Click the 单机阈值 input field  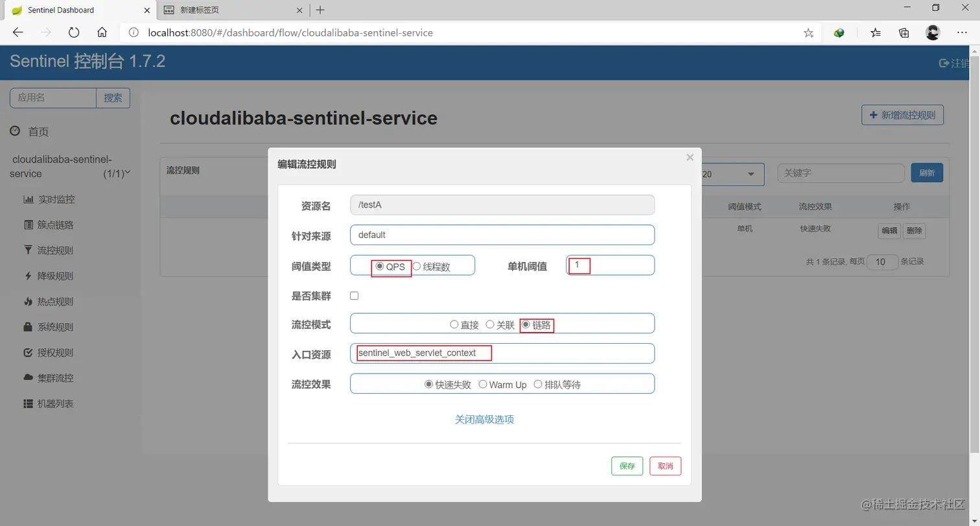click(610, 265)
